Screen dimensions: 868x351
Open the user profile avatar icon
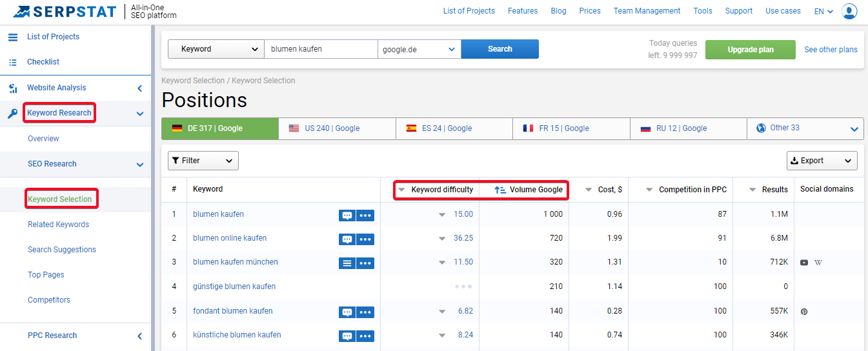[x=850, y=11]
